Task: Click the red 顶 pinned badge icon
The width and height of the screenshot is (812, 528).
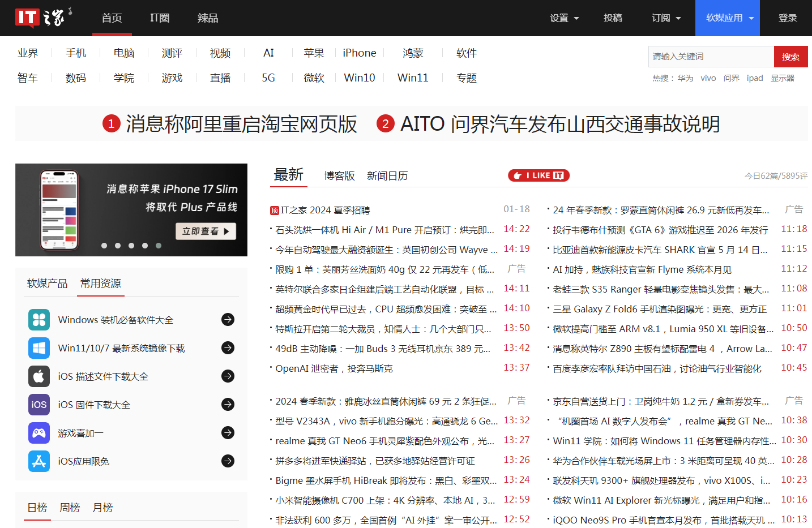Action: (275, 211)
